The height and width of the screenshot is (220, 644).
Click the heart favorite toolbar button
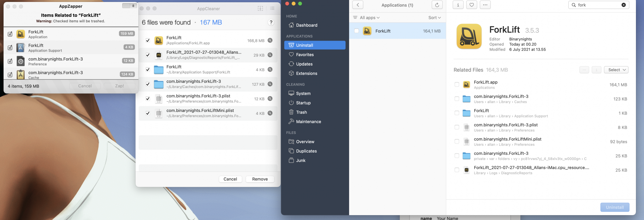click(x=471, y=5)
